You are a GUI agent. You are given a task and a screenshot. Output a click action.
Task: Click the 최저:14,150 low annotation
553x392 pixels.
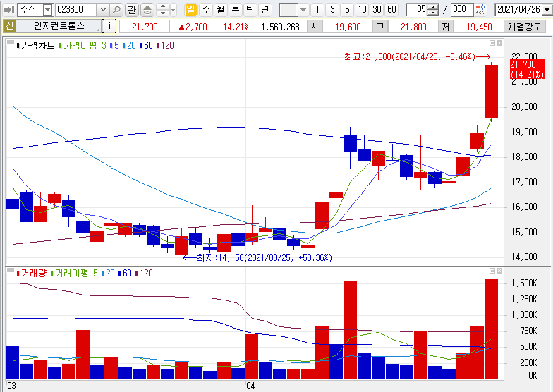pos(257,257)
